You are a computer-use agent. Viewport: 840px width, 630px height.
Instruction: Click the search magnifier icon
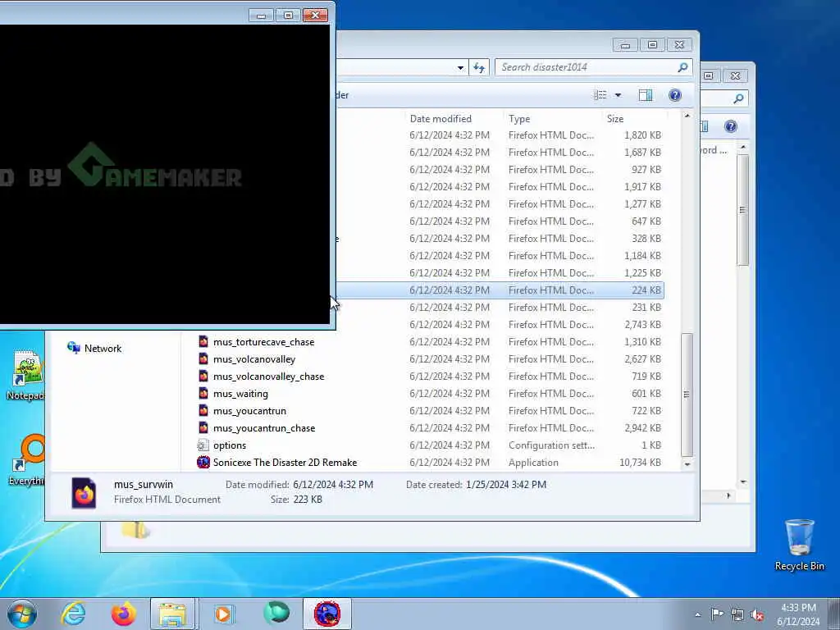[682, 67]
